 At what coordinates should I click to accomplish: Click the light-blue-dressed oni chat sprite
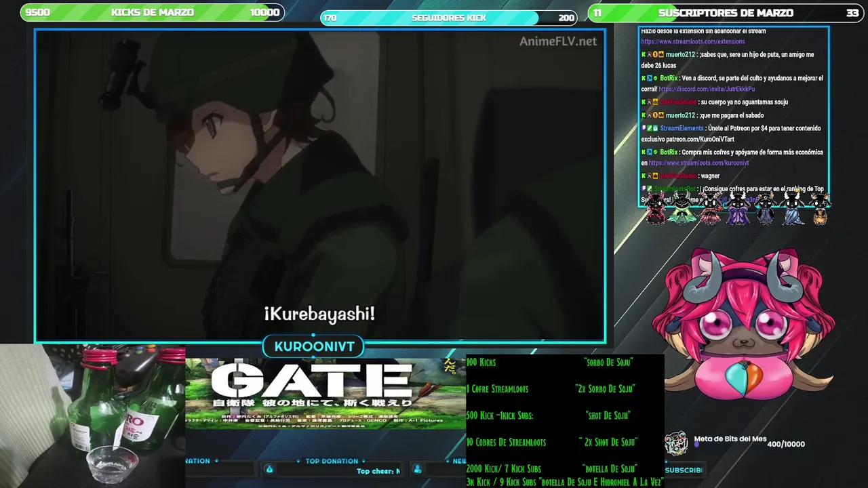click(x=793, y=208)
